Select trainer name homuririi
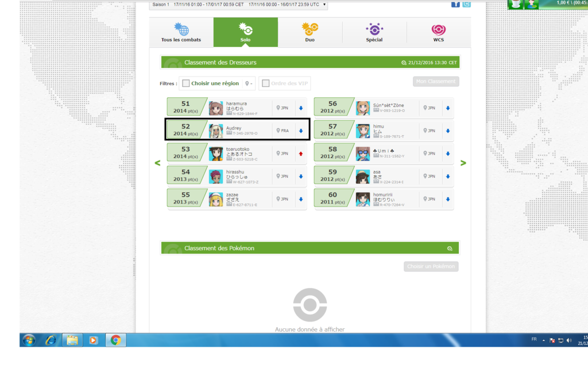Screen dimensions: 588x368 coord(382,195)
